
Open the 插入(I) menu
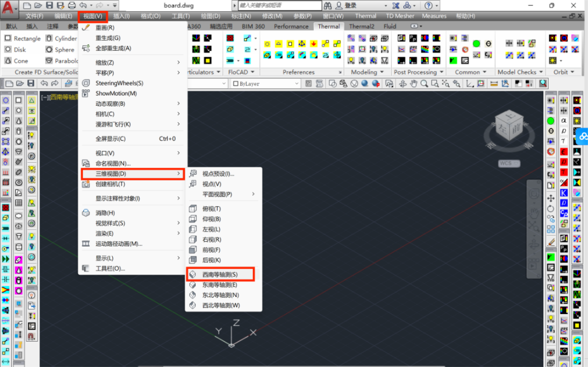point(122,16)
